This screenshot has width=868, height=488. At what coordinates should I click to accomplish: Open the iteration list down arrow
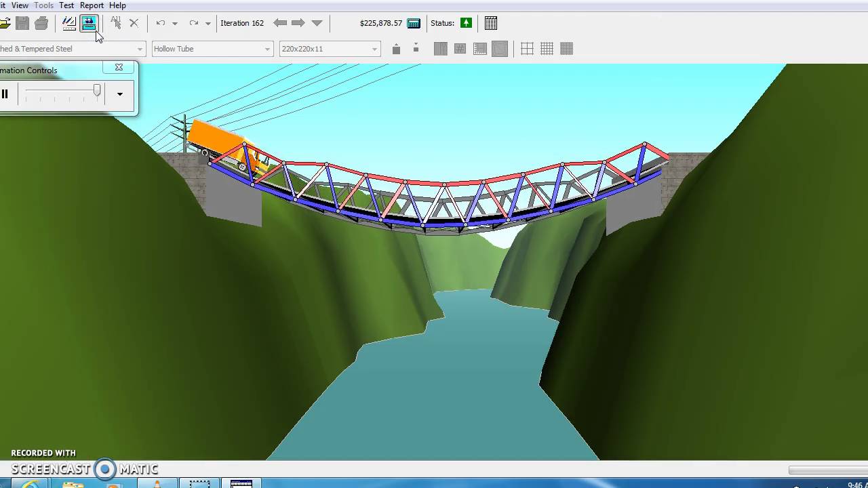(x=317, y=23)
